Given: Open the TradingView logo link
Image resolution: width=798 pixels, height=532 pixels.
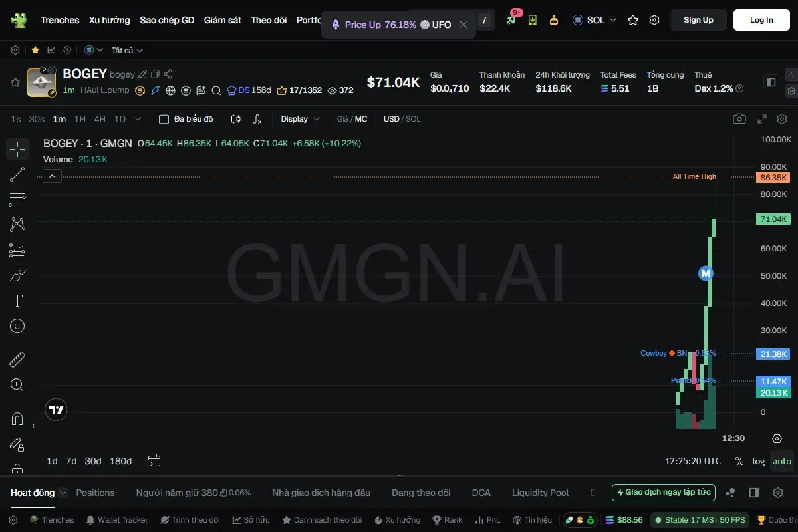Looking at the screenshot, I should (57, 410).
